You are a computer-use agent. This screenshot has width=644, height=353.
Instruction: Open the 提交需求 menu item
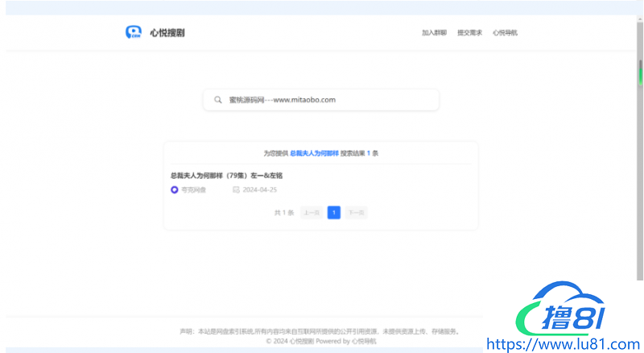(x=469, y=33)
